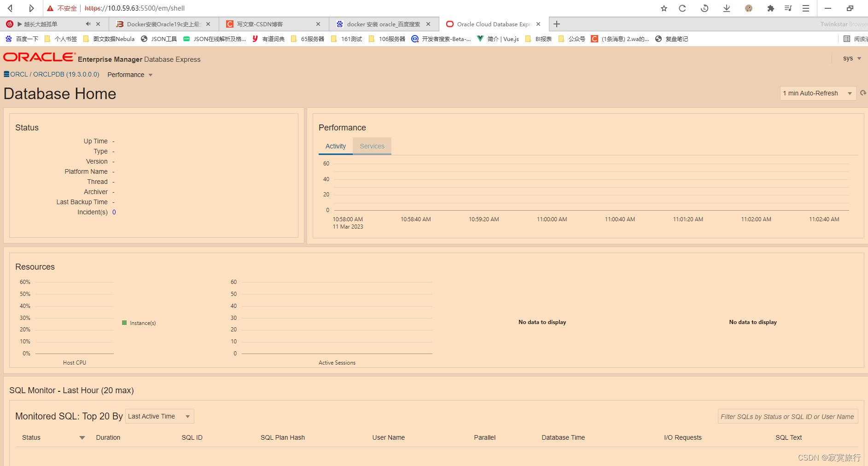Open the playlist icon in toolbar
This screenshot has height=466, width=868.
[788, 8]
